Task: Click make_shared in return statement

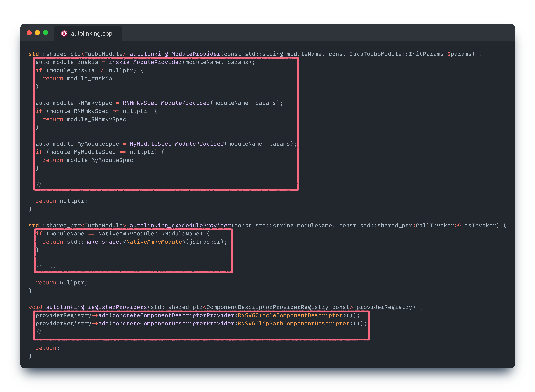Action: (x=103, y=242)
